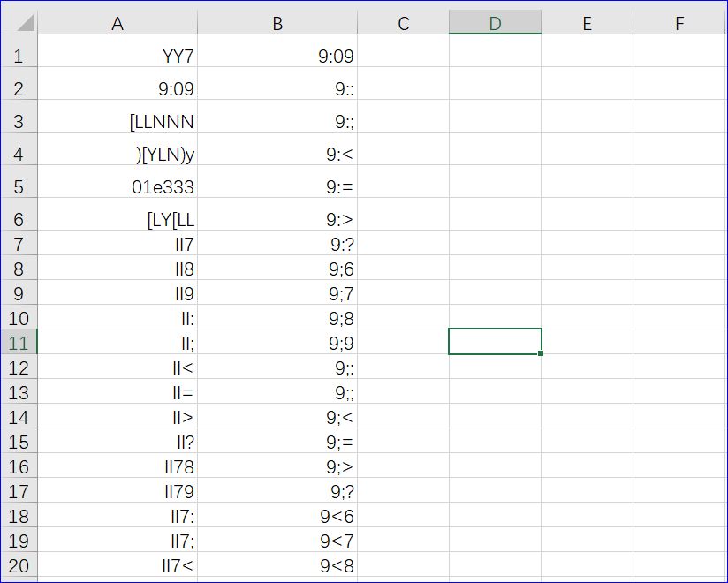The height and width of the screenshot is (583, 728).
Task: Select column B header
Action: 277,23
